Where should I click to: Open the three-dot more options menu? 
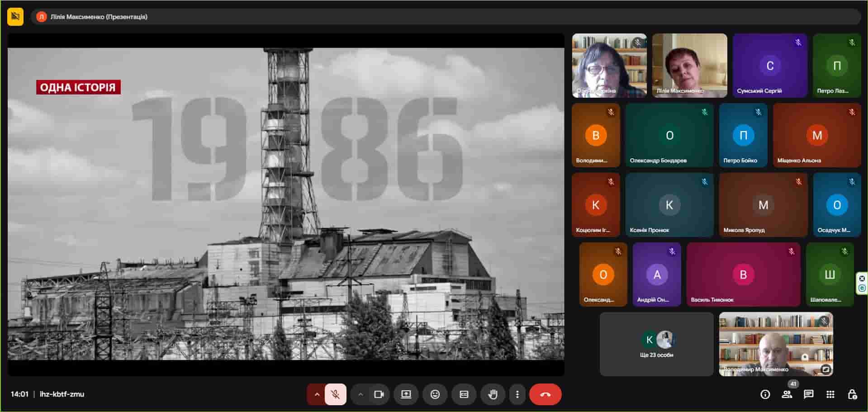pyautogui.click(x=517, y=394)
